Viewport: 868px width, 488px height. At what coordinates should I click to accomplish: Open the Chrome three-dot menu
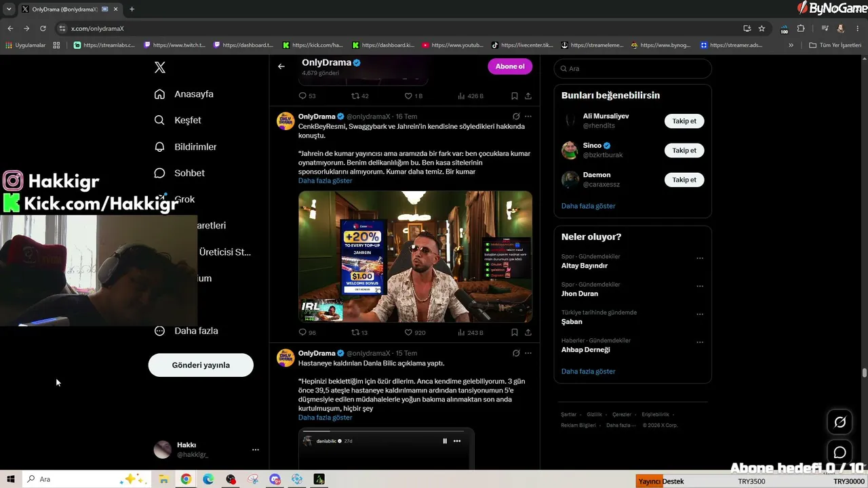(858, 28)
